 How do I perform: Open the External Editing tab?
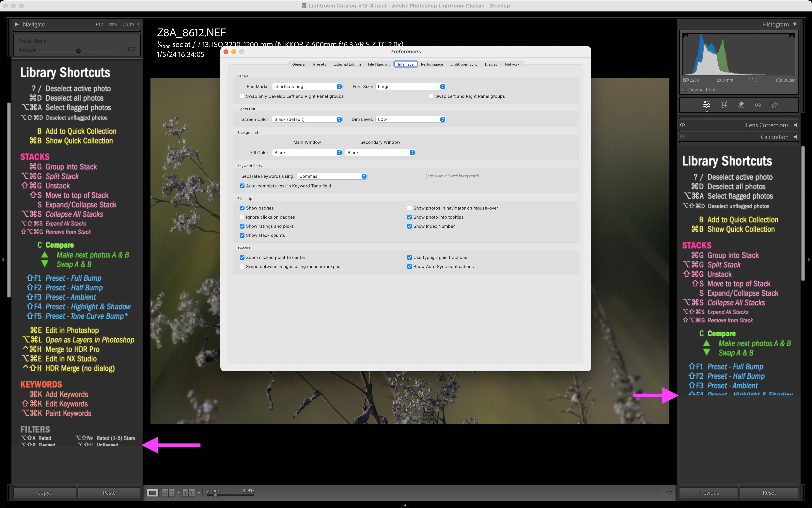click(x=347, y=64)
